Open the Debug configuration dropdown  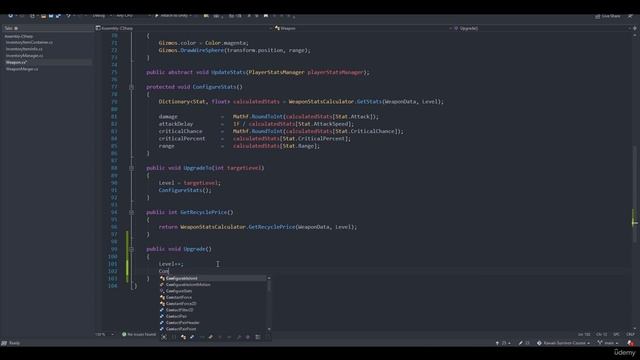point(101,16)
